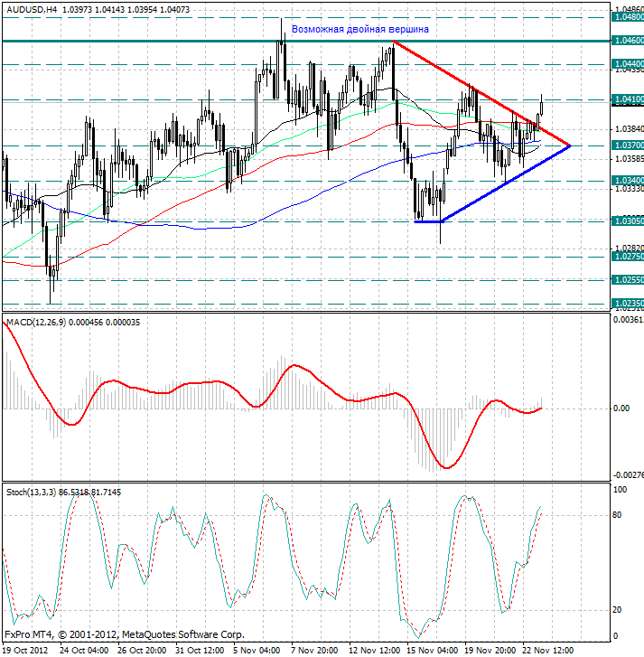Viewport: 644px width, 657px height.
Task: Click the triangle apex where trendlines converge
Action: tap(569, 145)
